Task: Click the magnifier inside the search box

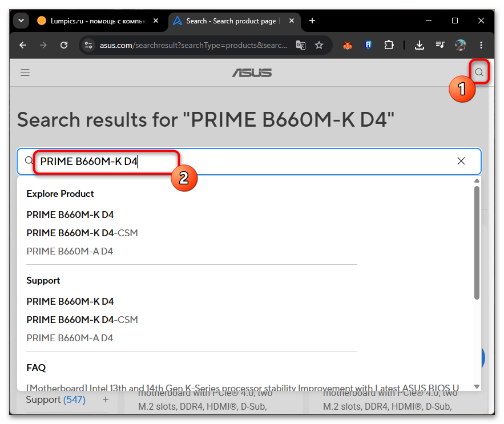Action: coord(29,160)
